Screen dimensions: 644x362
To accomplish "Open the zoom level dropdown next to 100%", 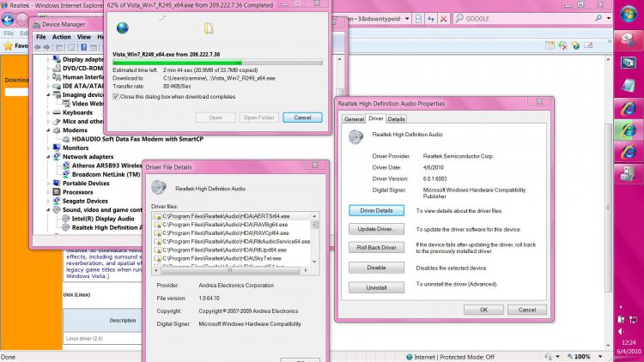I will coord(600,357).
